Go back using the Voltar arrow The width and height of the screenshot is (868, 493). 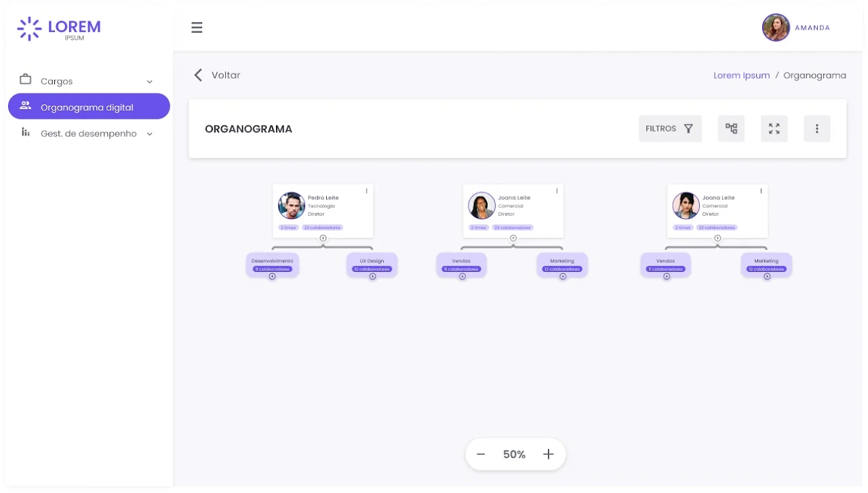pos(198,75)
